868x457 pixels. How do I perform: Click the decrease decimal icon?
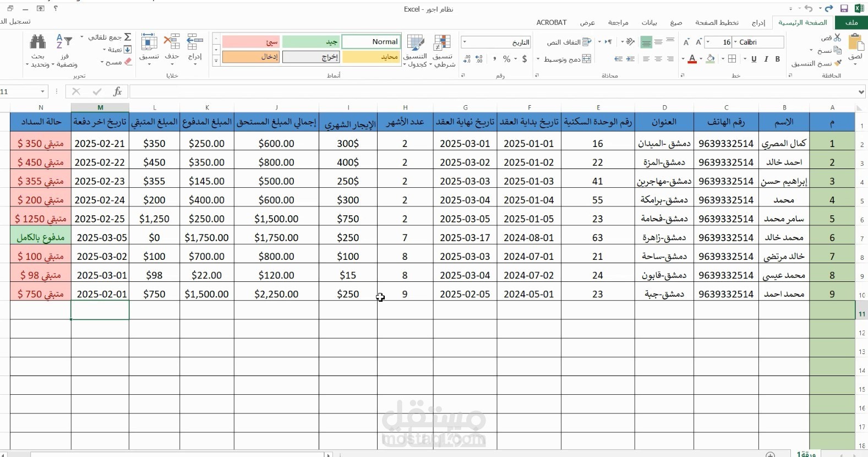click(x=467, y=59)
